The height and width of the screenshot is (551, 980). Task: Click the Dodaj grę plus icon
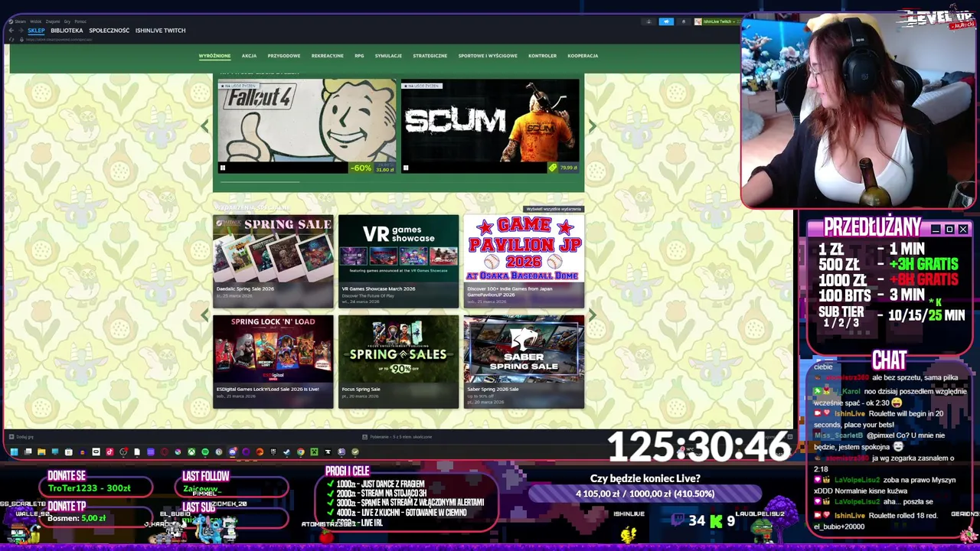[x=11, y=437]
